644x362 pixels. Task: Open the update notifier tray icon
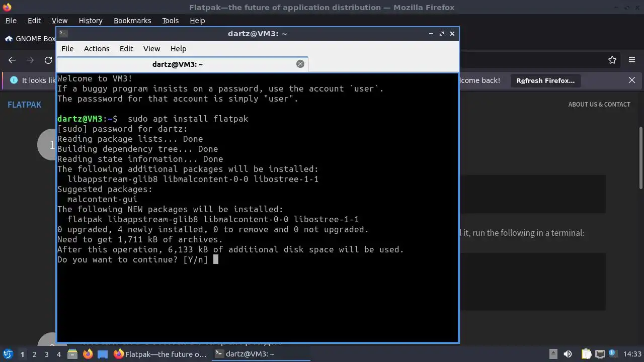[x=612, y=354]
